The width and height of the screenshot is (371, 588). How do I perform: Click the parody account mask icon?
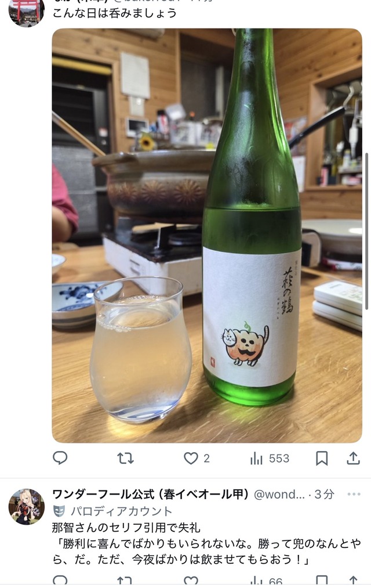point(59,511)
